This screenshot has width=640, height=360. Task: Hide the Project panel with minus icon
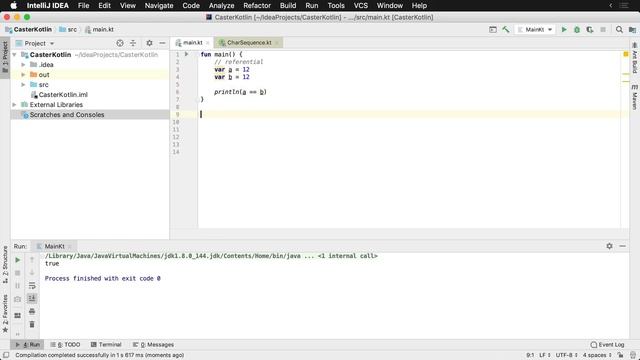[162, 43]
